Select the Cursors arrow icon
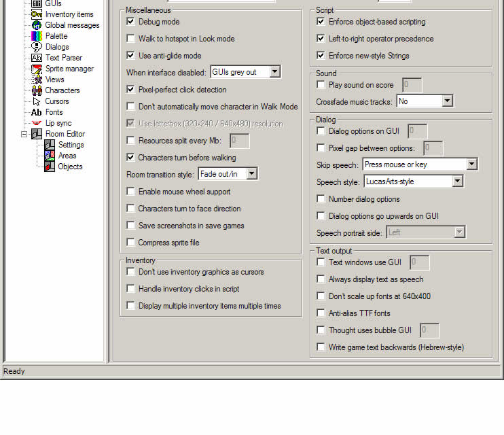 point(36,101)
